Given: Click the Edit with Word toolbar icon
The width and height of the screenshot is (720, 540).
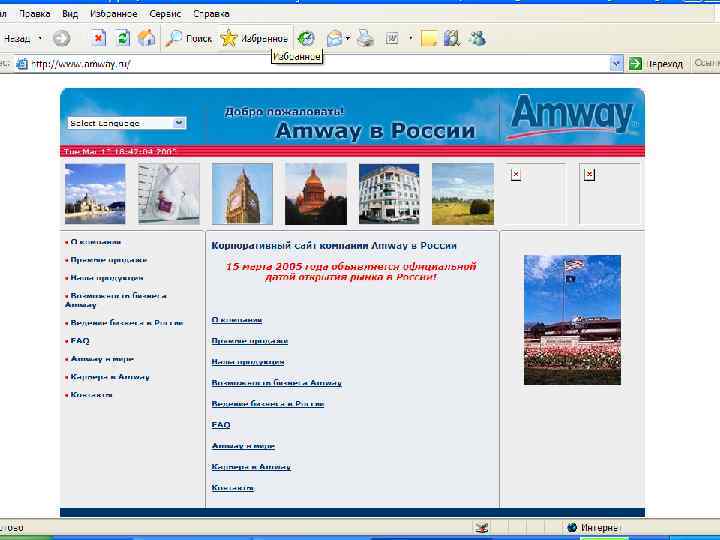Looking at the screenshot, I should pos(393,39).
